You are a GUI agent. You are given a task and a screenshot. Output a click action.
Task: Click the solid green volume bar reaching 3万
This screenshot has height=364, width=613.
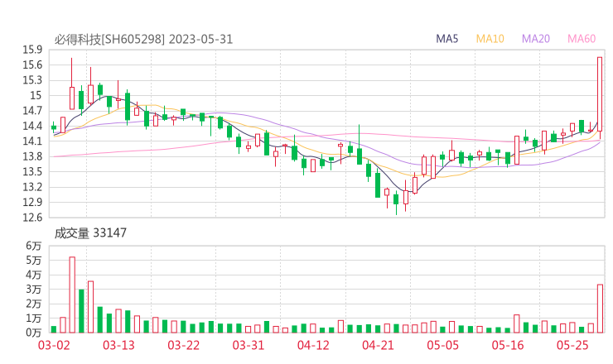pyautogui.click(x=81, y=311)
